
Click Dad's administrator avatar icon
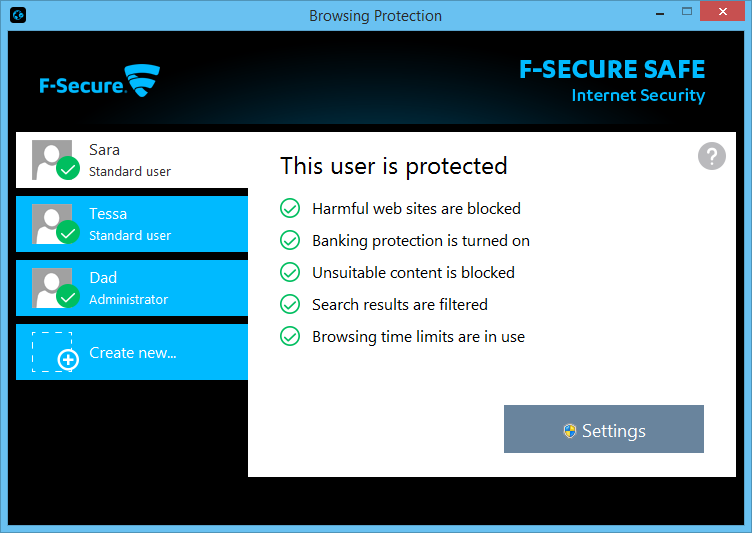[x=52, y=288]
